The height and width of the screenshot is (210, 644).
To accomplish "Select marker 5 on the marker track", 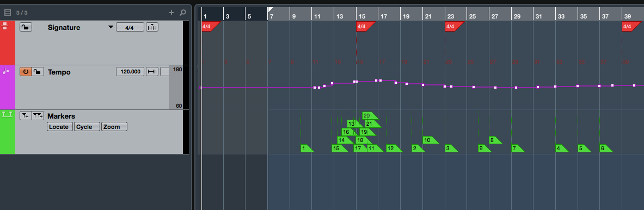I will click(x=583, y=148).
